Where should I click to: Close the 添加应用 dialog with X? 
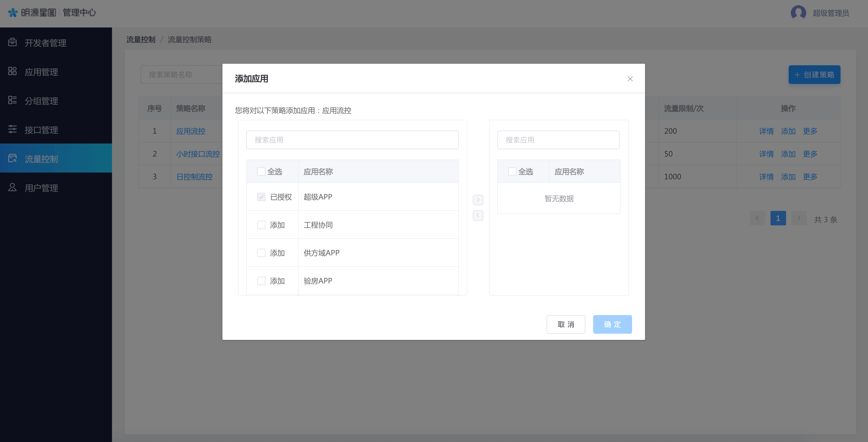[x=630, y=79]
